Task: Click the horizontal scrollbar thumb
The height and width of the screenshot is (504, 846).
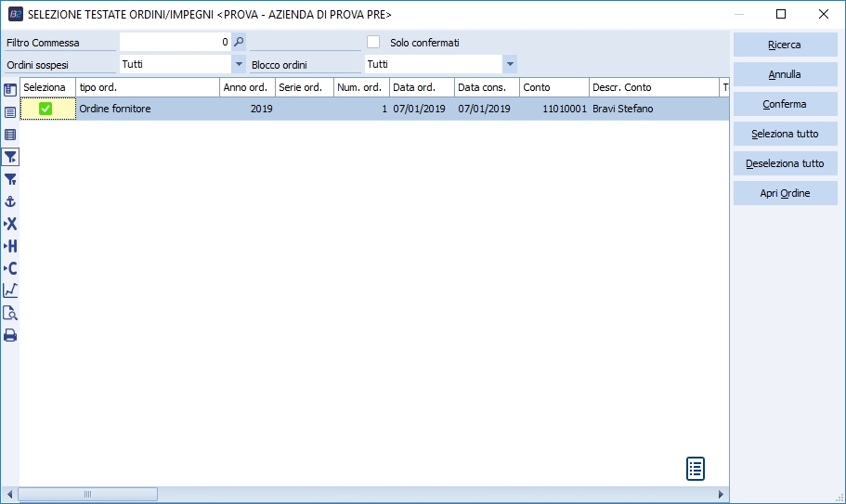Action: tap(88, 495)
